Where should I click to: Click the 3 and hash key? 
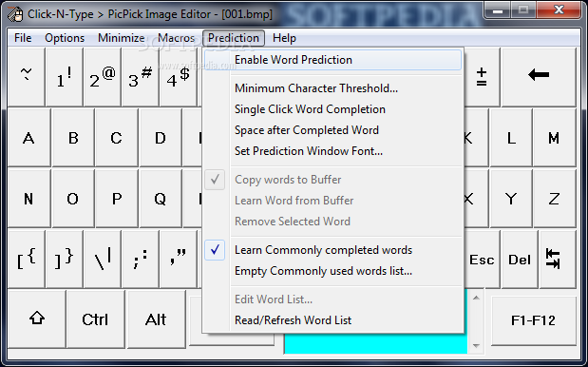(141, 77)
